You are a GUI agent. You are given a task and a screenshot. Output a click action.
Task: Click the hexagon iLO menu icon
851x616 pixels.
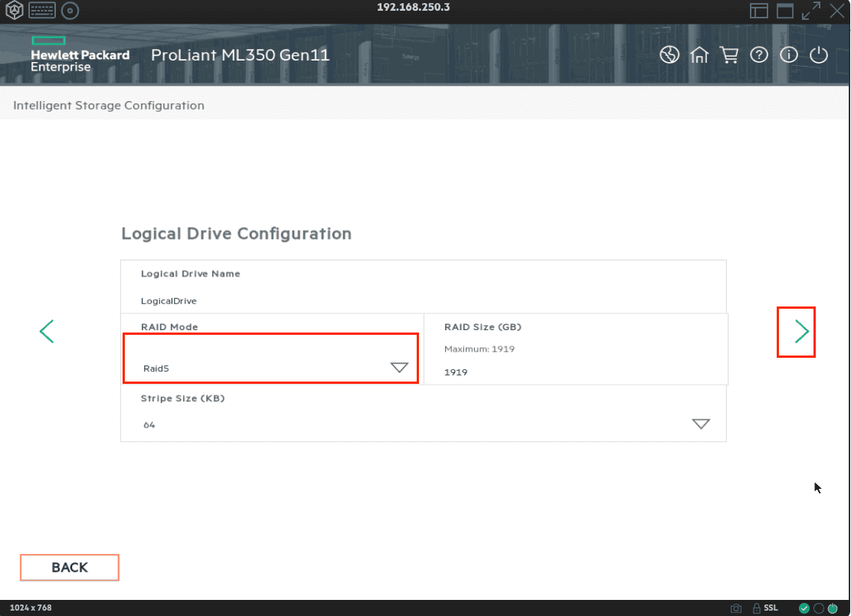[x=15, y=10]
